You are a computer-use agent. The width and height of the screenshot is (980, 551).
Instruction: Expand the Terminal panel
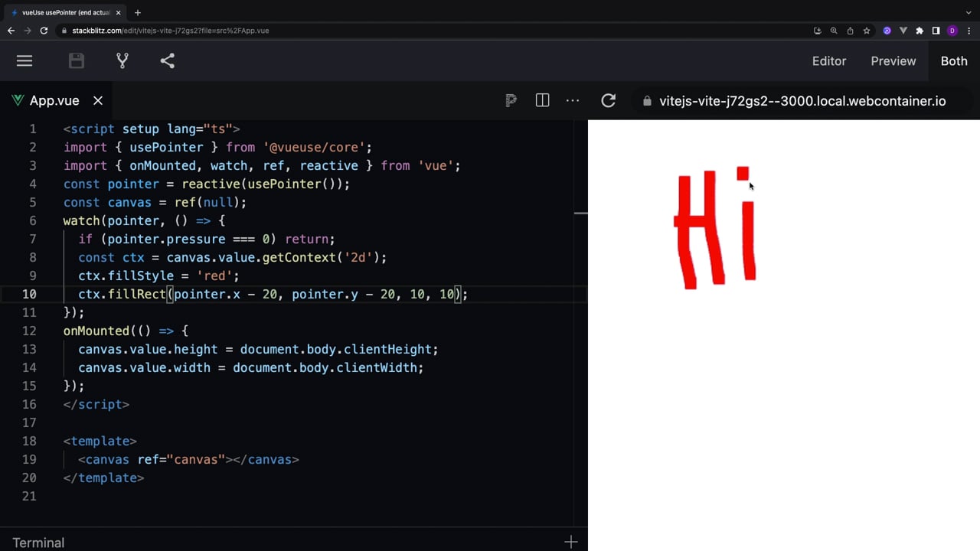pos(38,543)
